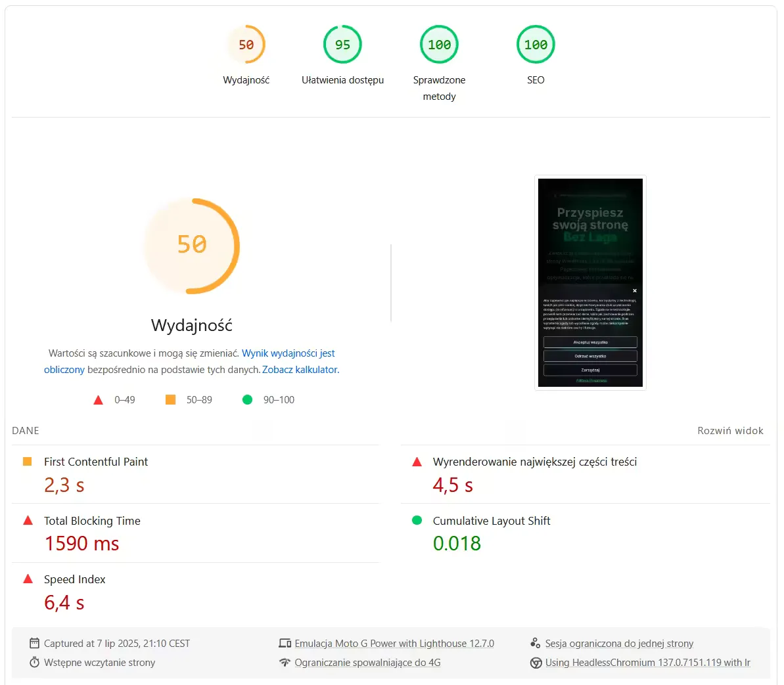Viewport: 784px width, 685px height.
Task: Click the red triangle beside Total Blocking Time
Action: click(28, 520)
